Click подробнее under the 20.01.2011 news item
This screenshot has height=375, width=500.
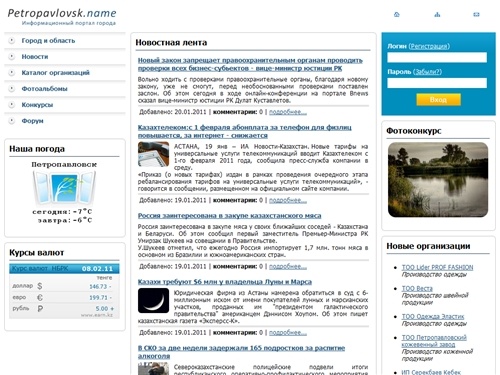pos(288,112)
